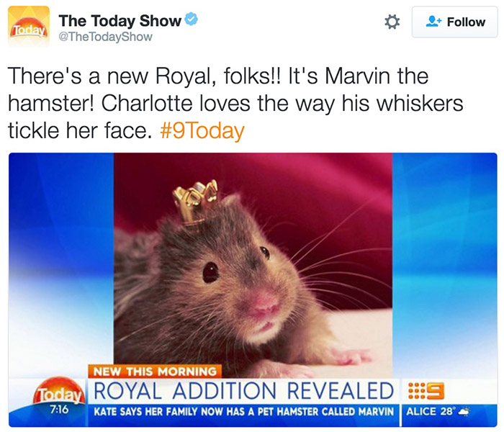Click the Today logo in broadcast banner
This screenshot has width=504, height=432.
(x=59, y=391)
